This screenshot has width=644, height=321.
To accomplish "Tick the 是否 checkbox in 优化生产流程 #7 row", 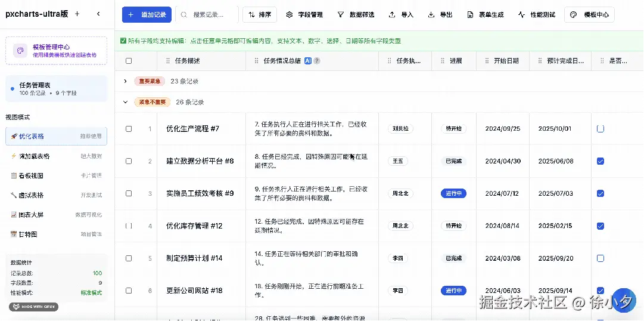I will click(600, 129).
